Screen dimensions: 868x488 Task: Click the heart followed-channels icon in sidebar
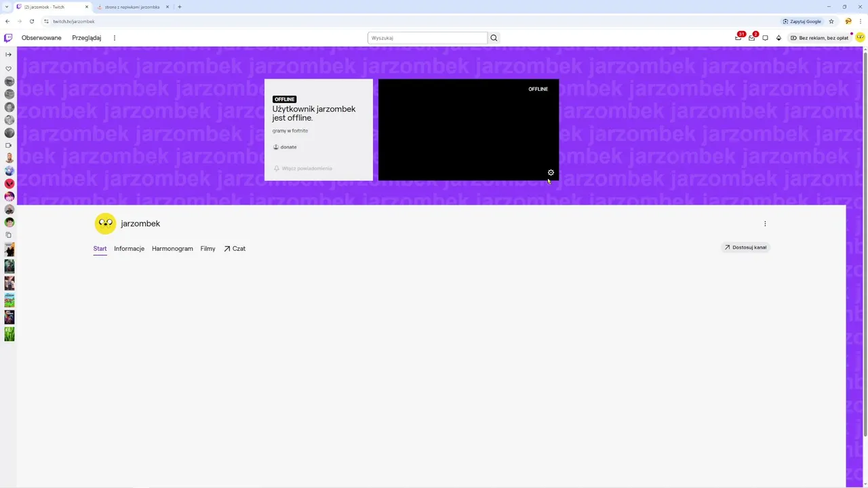[x=9, y=68]
